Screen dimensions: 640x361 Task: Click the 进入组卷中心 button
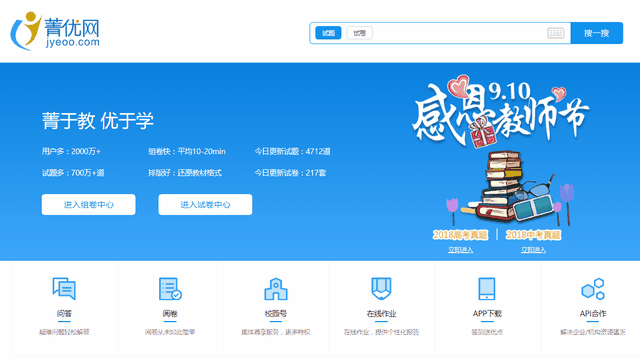[x=89, y=205]
